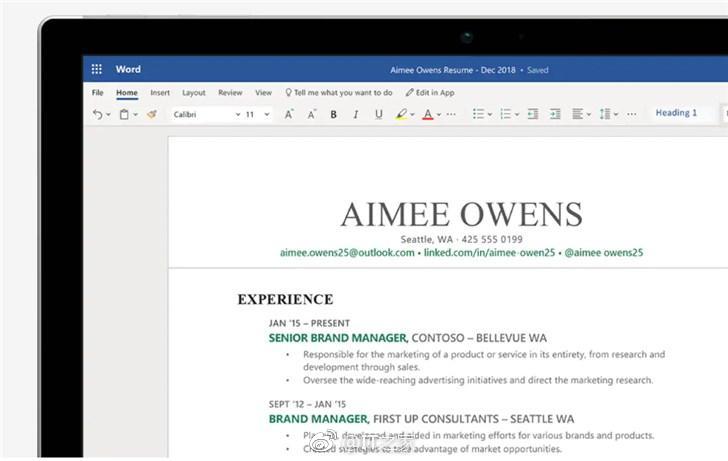The image size is (728, 461).
Task: Open more font options ellipsis
Action: [451, 114]
